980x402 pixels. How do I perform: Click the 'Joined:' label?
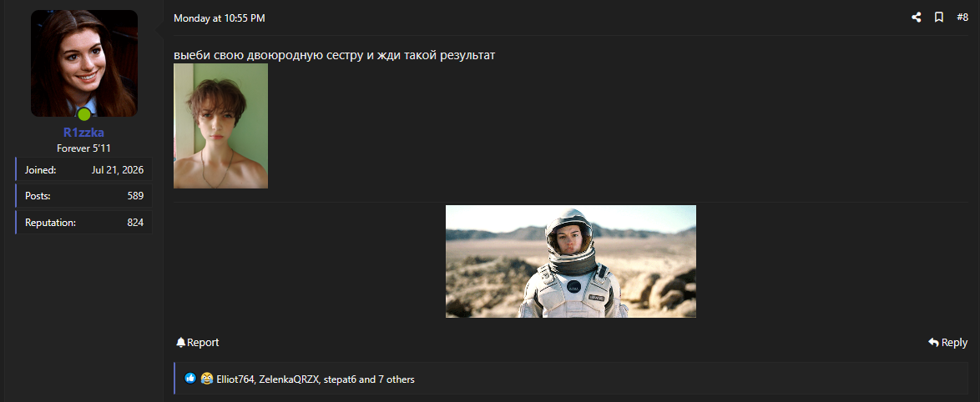(x=41, y=170)
